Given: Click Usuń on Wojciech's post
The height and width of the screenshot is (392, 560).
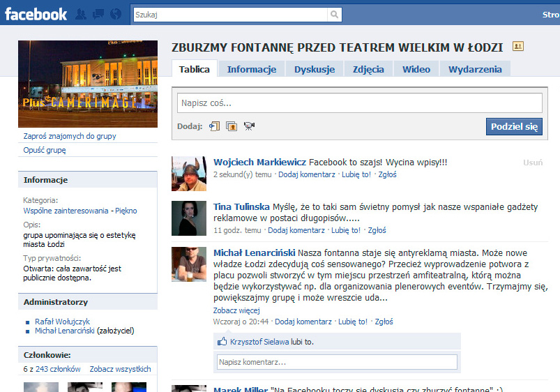Looking at the screenshot, I should click(533, 163).
